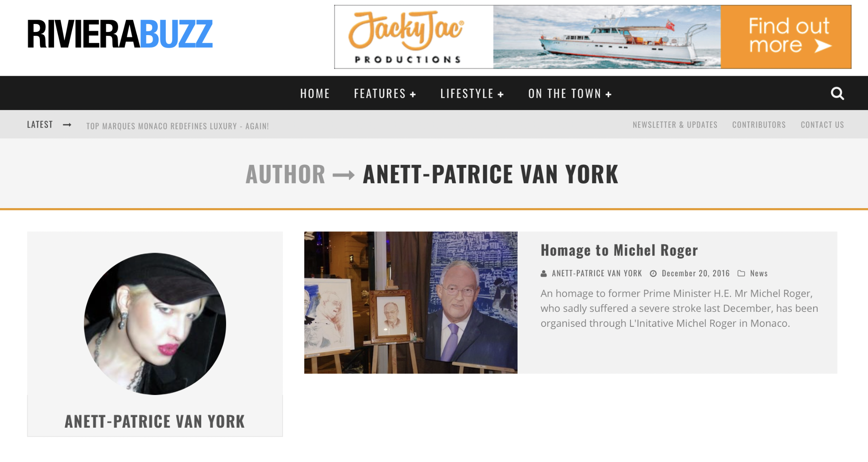
Task: Expand the Lifestyle menu plus sign
Action: 501,95
